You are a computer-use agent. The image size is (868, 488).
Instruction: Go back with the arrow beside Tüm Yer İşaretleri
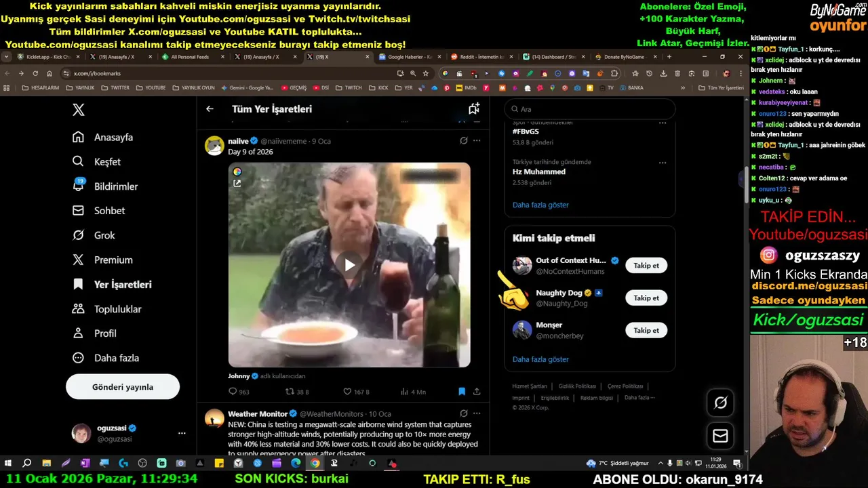coord(210,108)
